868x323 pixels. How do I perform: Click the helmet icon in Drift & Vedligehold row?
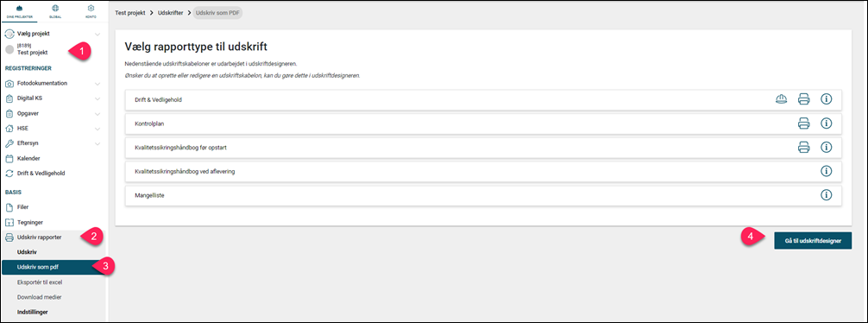[781, 99]
